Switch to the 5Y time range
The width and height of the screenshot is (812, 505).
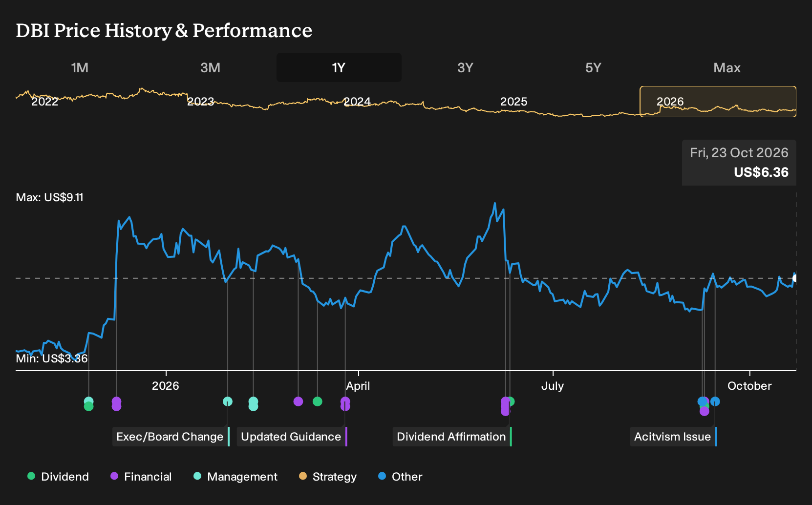click(593, 67)
